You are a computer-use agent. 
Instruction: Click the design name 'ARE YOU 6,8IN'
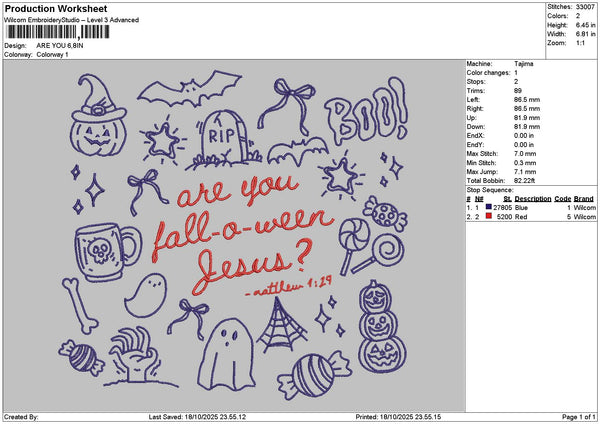click(x=60, y=46)
